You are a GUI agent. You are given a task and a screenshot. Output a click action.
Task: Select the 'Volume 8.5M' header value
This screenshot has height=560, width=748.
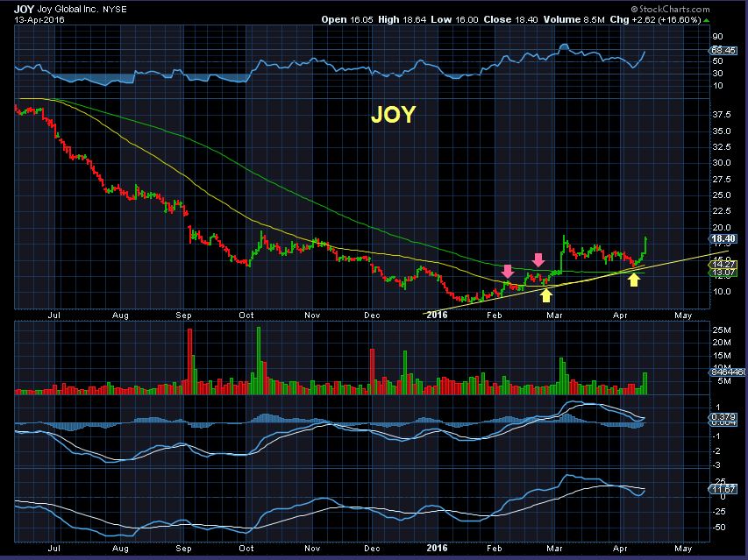573,19
